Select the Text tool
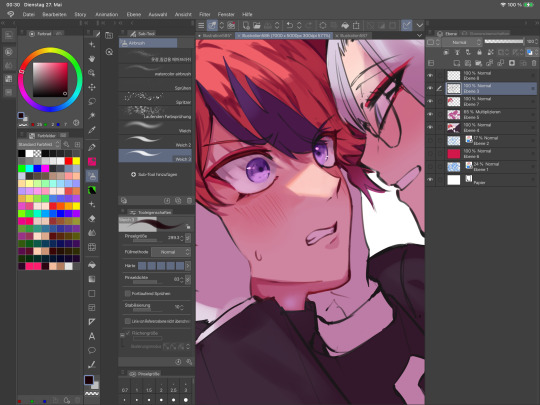The image size is (540, 405). (92, 336)
